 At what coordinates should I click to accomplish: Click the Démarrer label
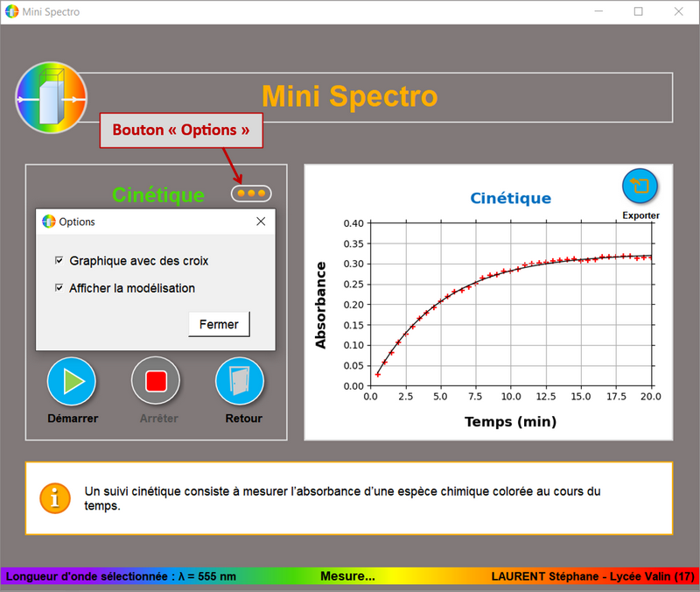(73, 419)
